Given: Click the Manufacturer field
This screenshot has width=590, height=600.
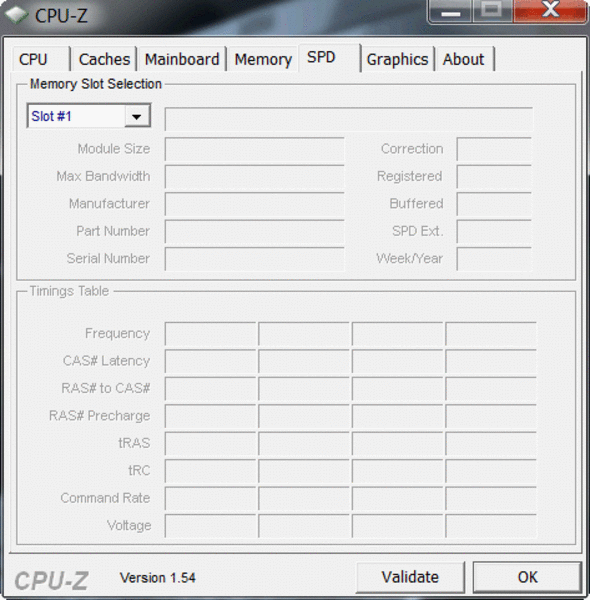Looking at the screenshot, I should (x=254, y=204).
